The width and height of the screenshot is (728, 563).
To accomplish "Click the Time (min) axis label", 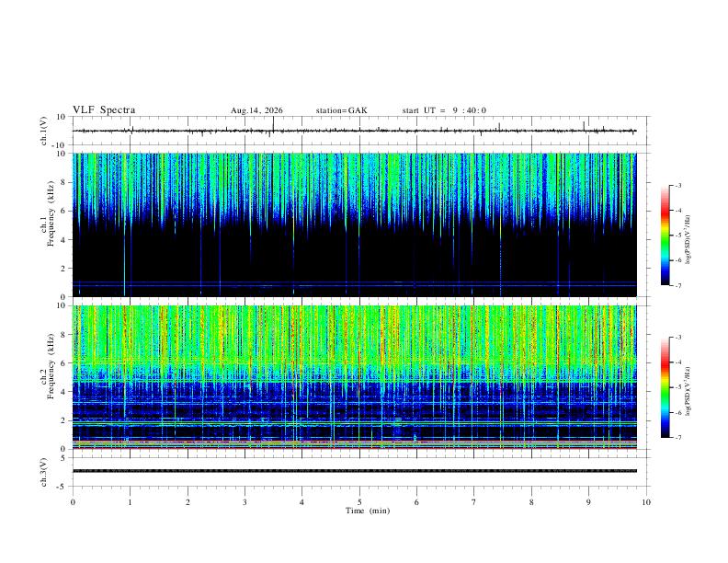I will click(368, 511).
